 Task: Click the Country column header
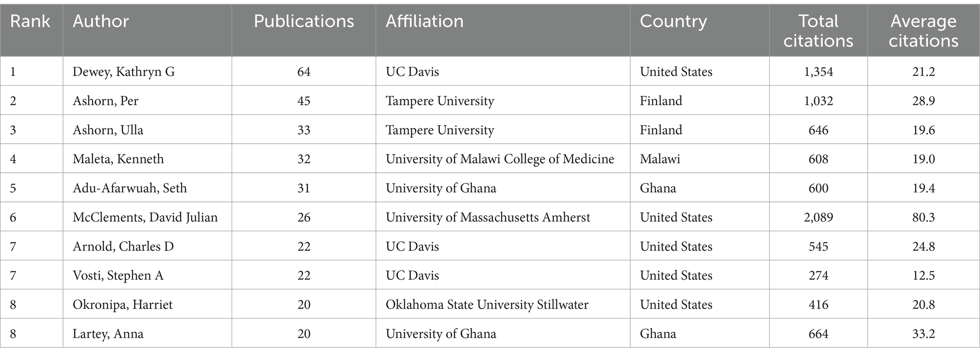[x=673, y=21]
